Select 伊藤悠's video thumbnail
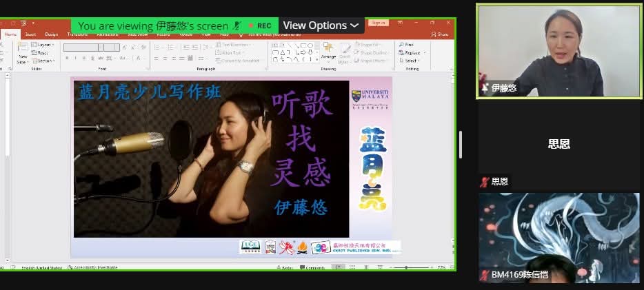The width and height of the screenshot is (644, 290). [559, 51]
